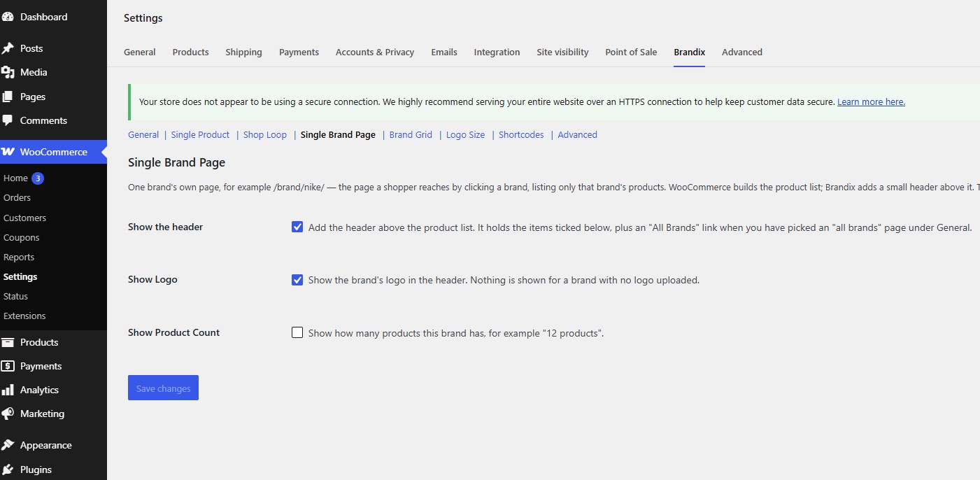
Task: Open Coupons in WooCommerce submenu
Action: point(21,237)
